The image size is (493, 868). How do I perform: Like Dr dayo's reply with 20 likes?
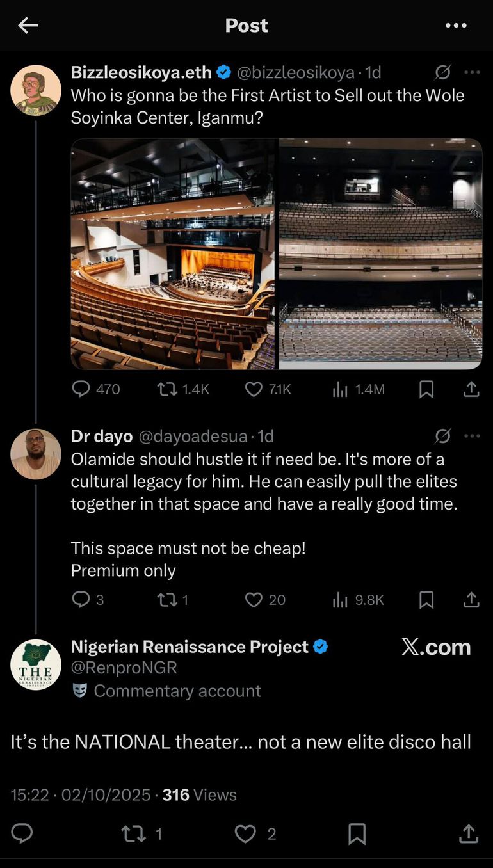[254, 600]
